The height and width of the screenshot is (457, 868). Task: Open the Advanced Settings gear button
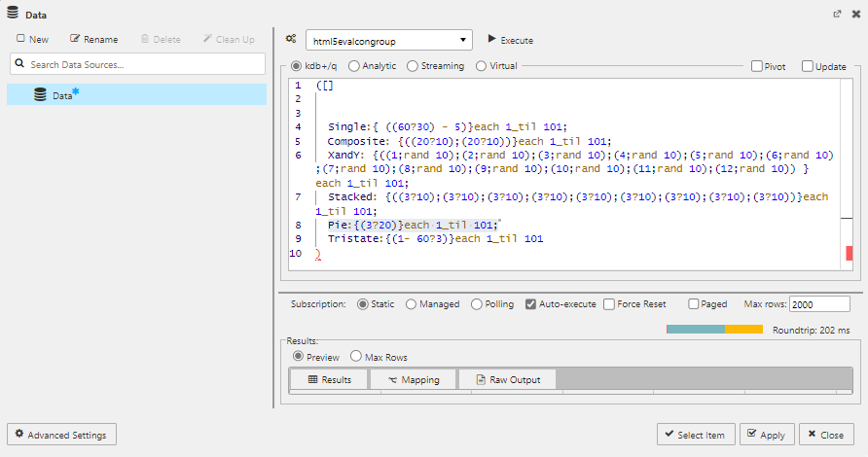tap(62, 435)
